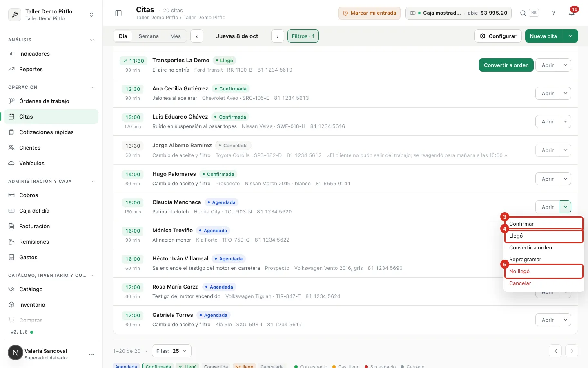Open Filas 25 rows dropdown

(171, 351)
